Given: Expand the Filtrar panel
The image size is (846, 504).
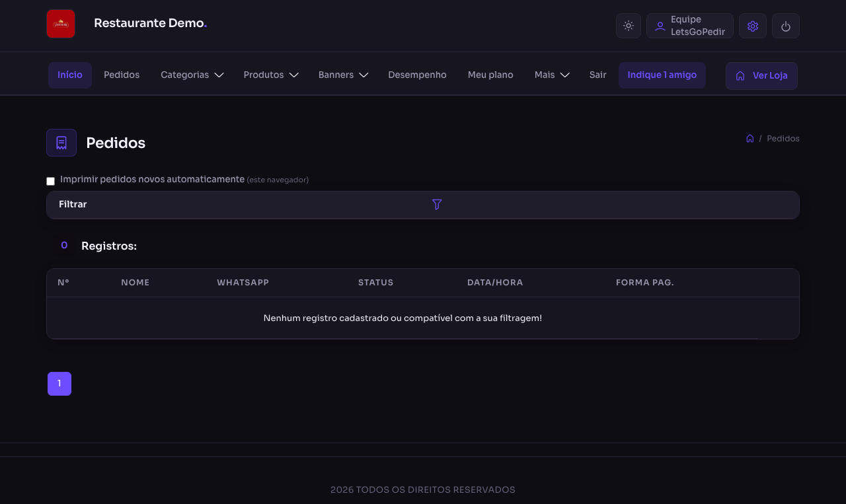Looking at the screenshot, I should (423, 205).
